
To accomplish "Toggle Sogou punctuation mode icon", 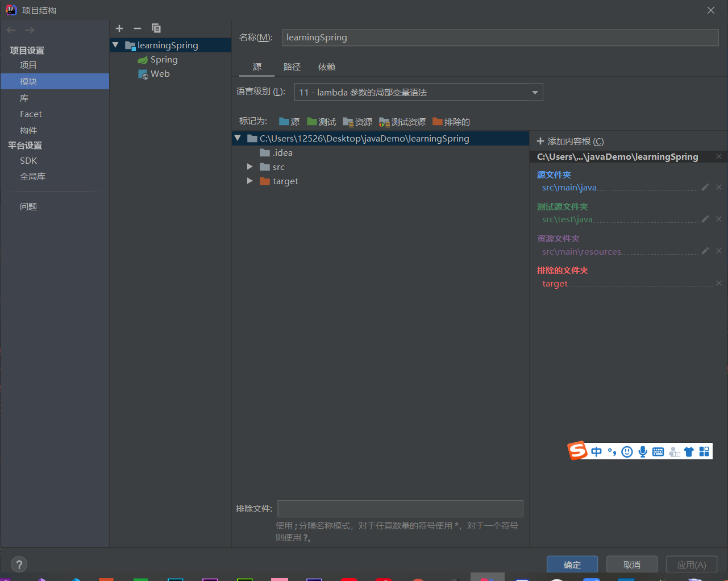I will (x=612, y=451).
